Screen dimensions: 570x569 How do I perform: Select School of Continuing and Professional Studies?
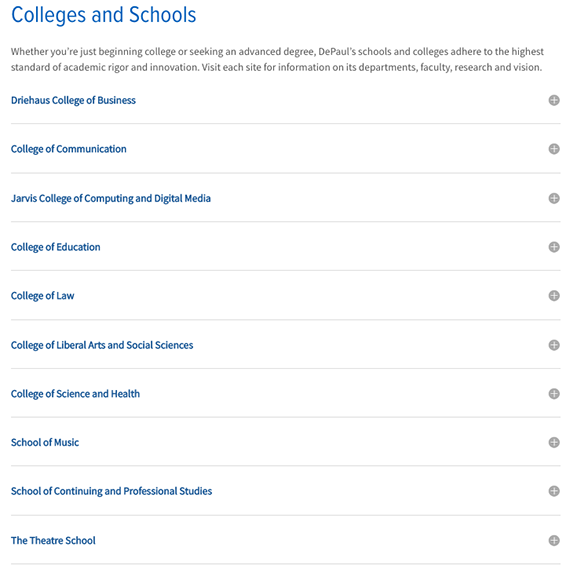tap(112, 492)
